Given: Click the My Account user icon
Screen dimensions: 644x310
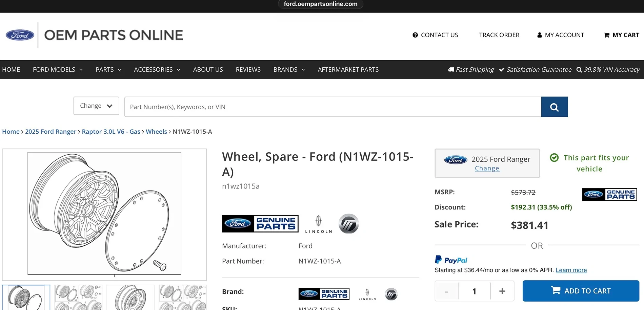Looking at the screenshot, I should click(x=540, y=35).
